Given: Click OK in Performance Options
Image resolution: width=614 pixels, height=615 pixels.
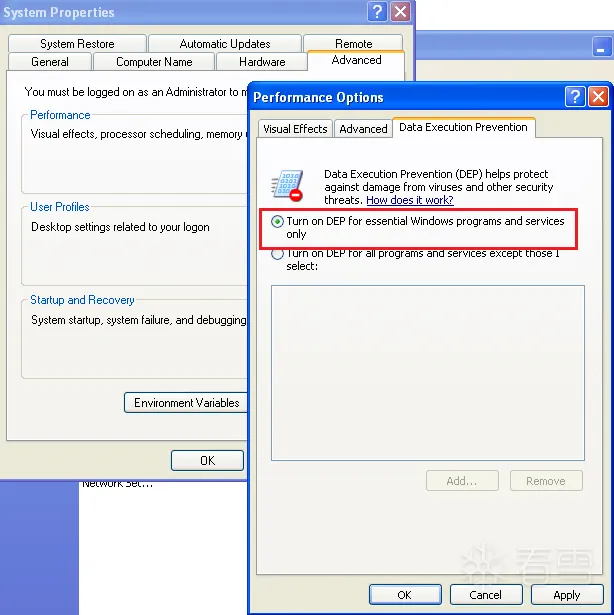Looking at the screenshot, I should (405, 595).
